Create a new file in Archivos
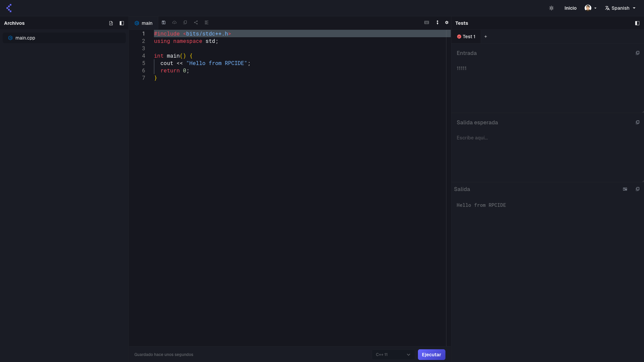644x362 pixels. (x=111, y=23)
